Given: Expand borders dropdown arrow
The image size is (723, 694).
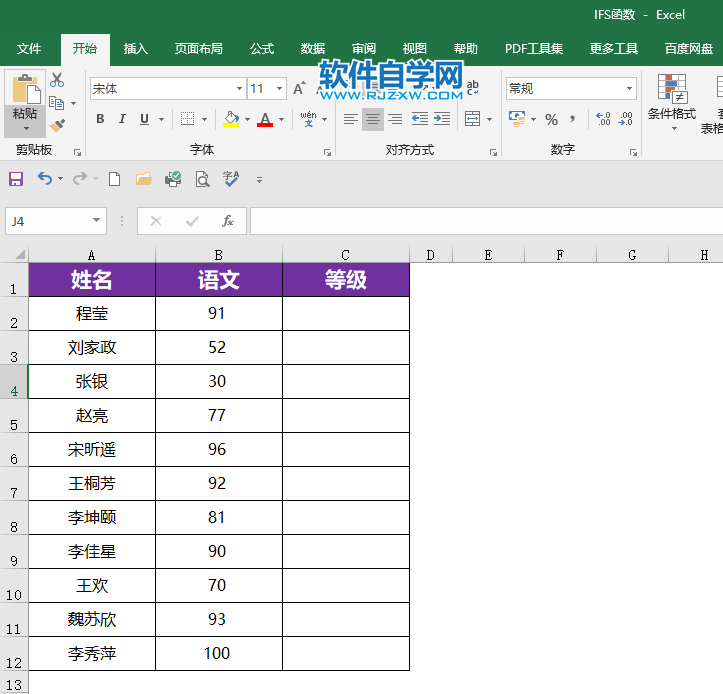Looking at the screenshot, I should tap(204, 119).
